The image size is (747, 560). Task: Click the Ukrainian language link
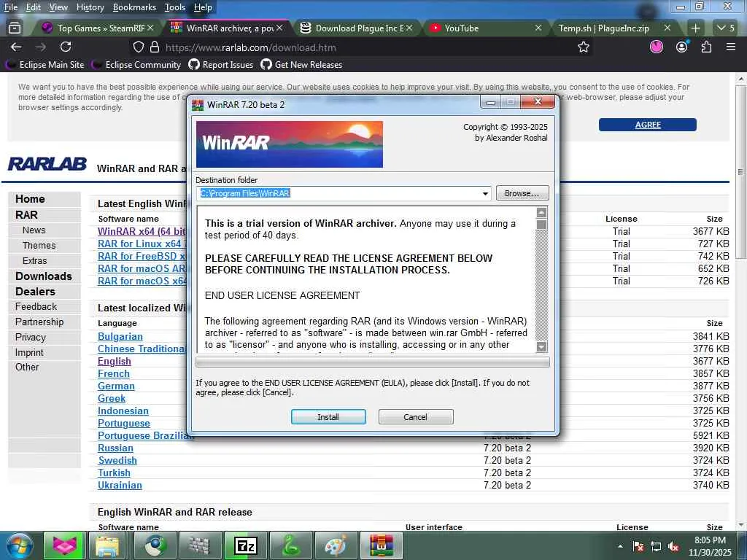pos(120,485)
